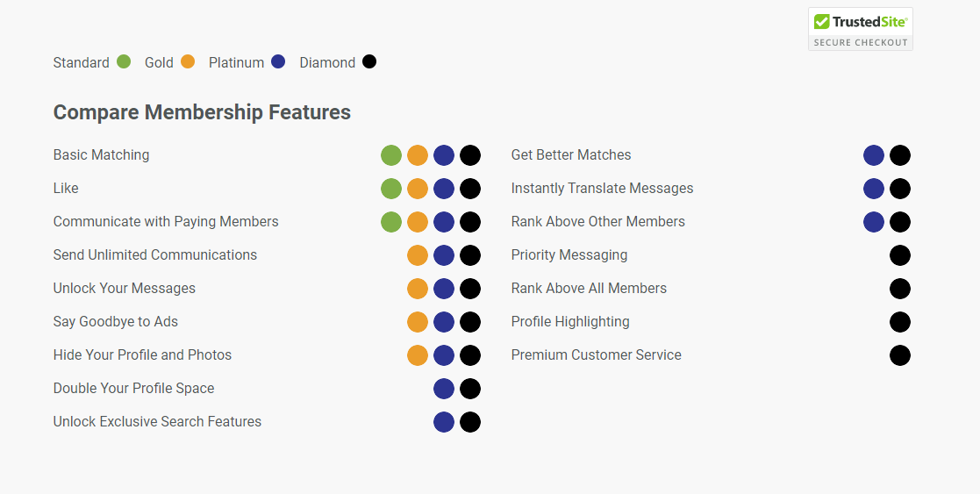The width and height of the screenshot is (980, 494).
Task: Click the Compare Membership Features heading
Action: (202, 112)
